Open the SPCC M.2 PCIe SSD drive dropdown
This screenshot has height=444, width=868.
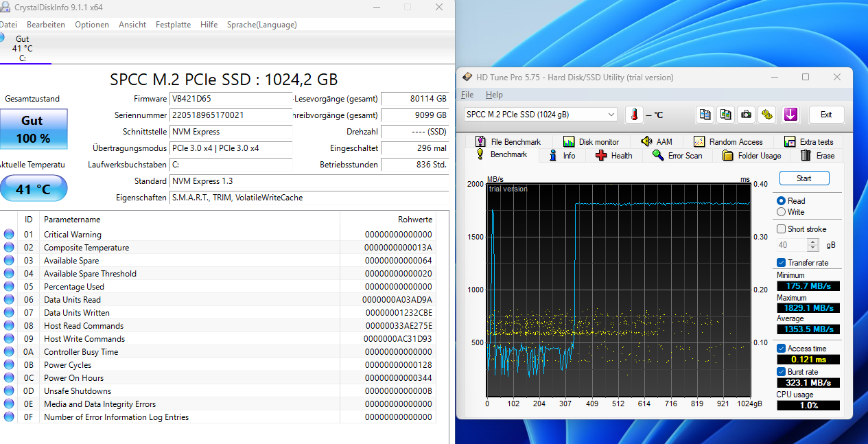click(x=609, y=115)
